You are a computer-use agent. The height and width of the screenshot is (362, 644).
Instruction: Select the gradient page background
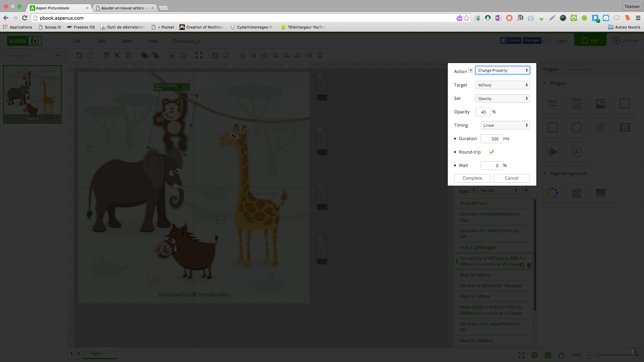pos(600,193)
